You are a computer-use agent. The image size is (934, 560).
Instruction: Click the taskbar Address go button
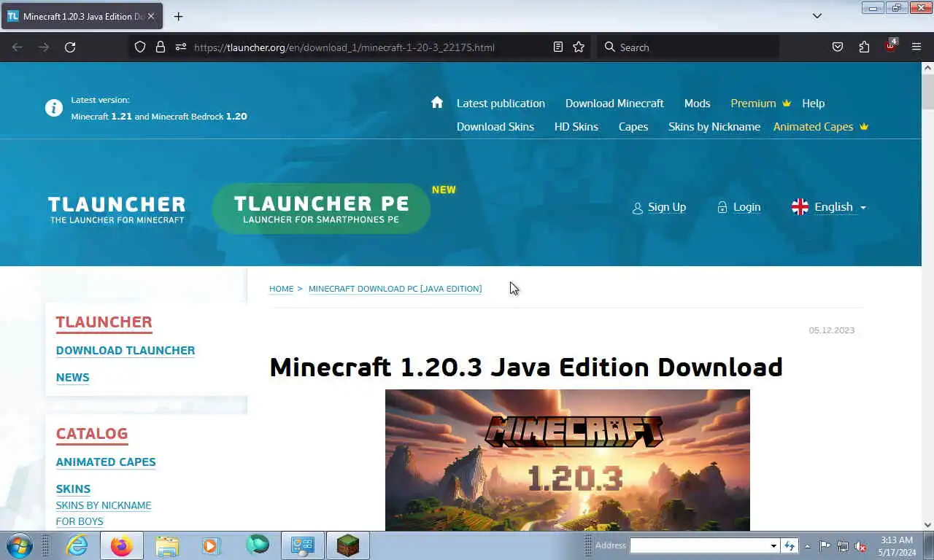[x=789, y=545]
